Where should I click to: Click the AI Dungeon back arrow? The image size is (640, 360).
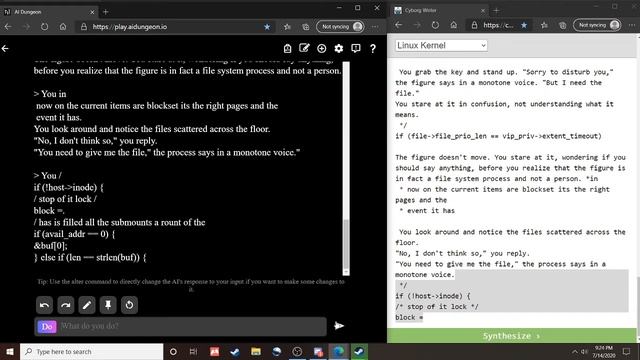(5, 49)
